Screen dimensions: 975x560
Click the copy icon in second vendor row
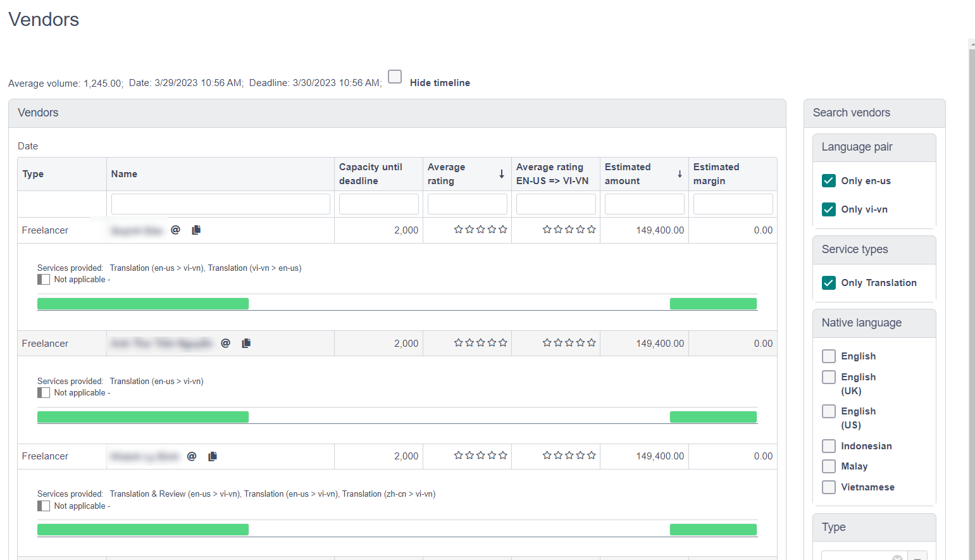(246, 343)
